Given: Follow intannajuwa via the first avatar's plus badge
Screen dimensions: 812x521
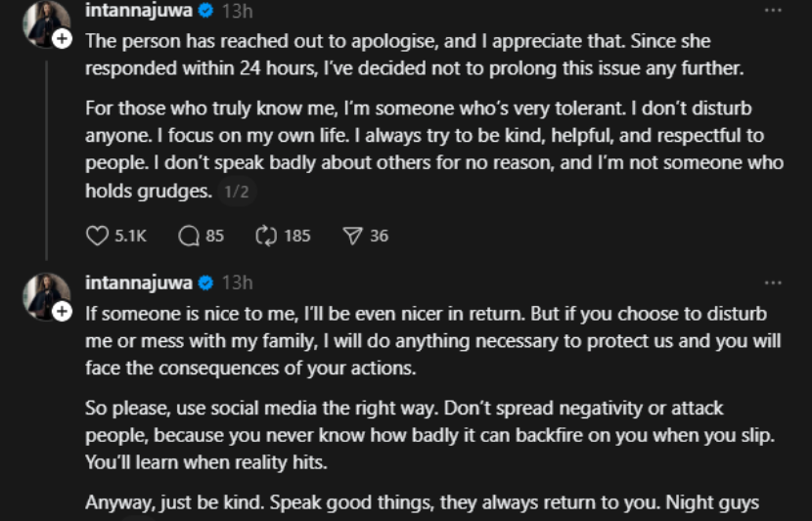Looking at the screenshot, I should click(x=63, y=40).
